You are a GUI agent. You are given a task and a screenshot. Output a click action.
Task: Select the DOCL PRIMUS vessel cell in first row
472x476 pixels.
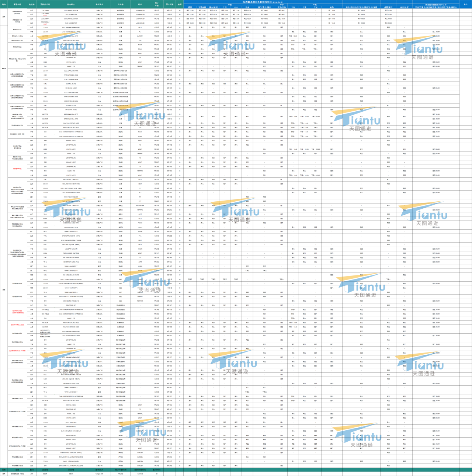pos(71,10)
